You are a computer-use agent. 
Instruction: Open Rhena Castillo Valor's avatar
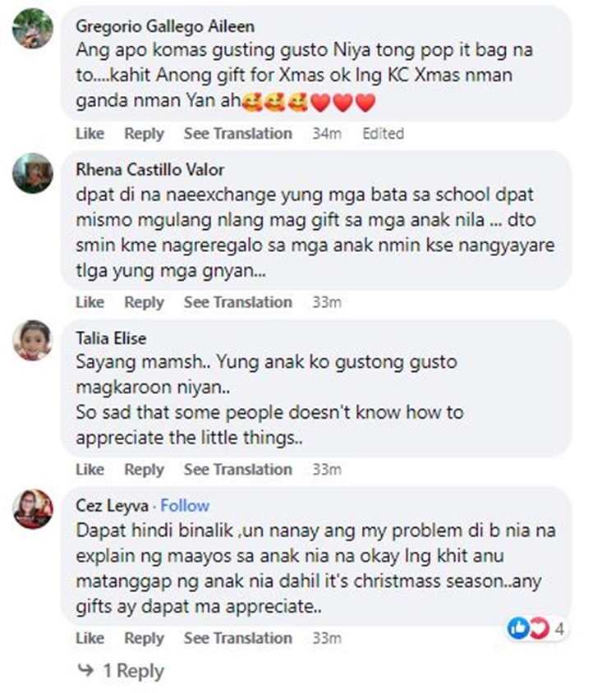(x=33, y=172)
